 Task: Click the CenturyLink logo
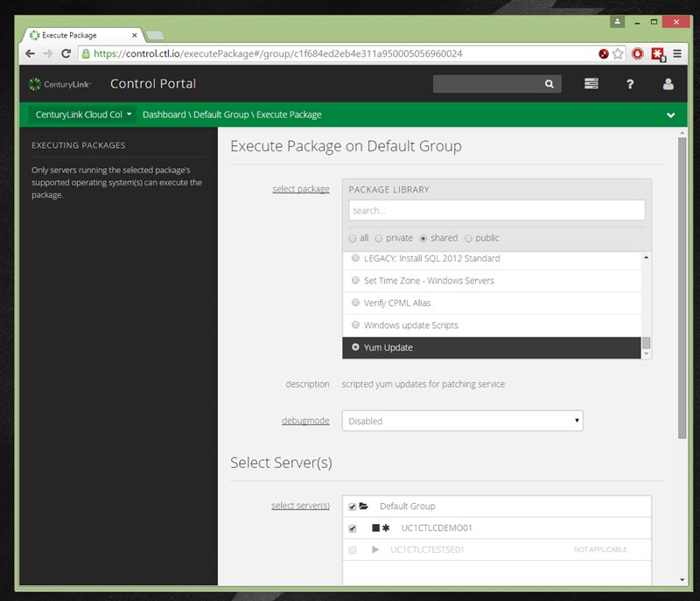click(59, 84)
